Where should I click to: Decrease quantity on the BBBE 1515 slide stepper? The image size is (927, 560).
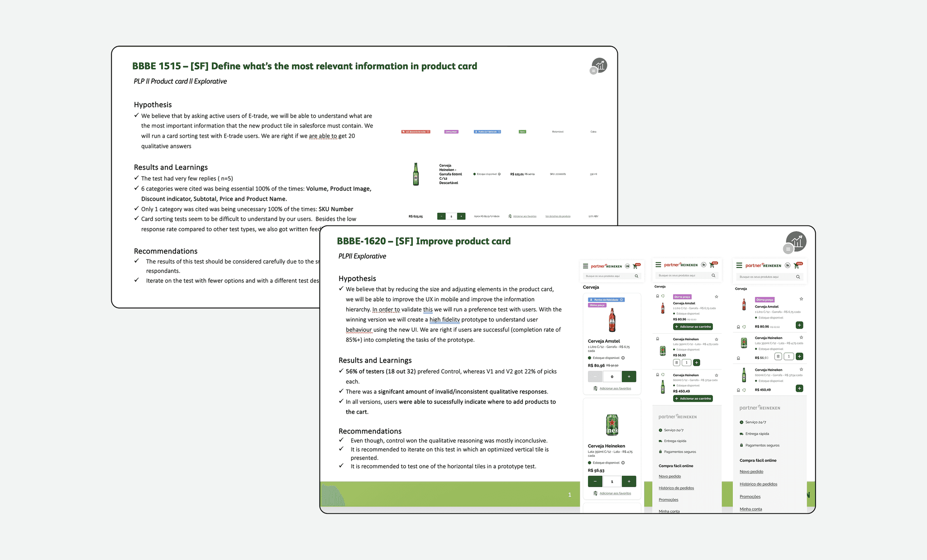441,216
